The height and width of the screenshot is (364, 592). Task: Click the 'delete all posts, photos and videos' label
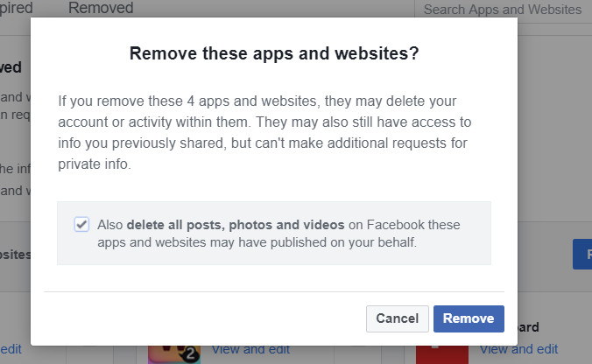(236, 225)
